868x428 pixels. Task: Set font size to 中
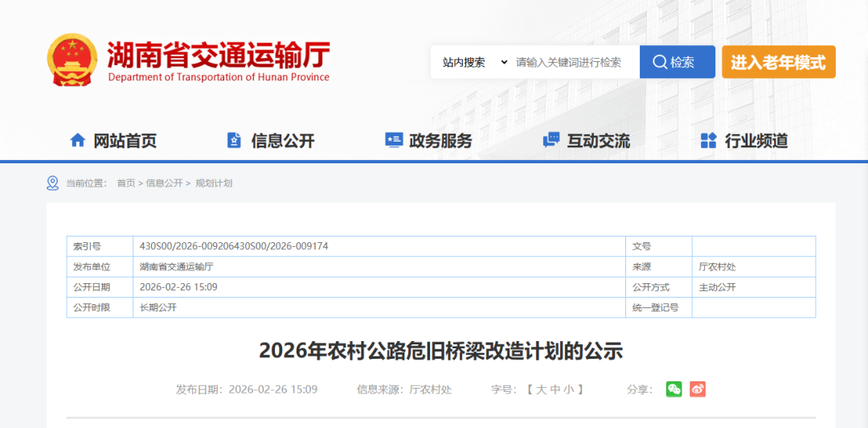555,389
